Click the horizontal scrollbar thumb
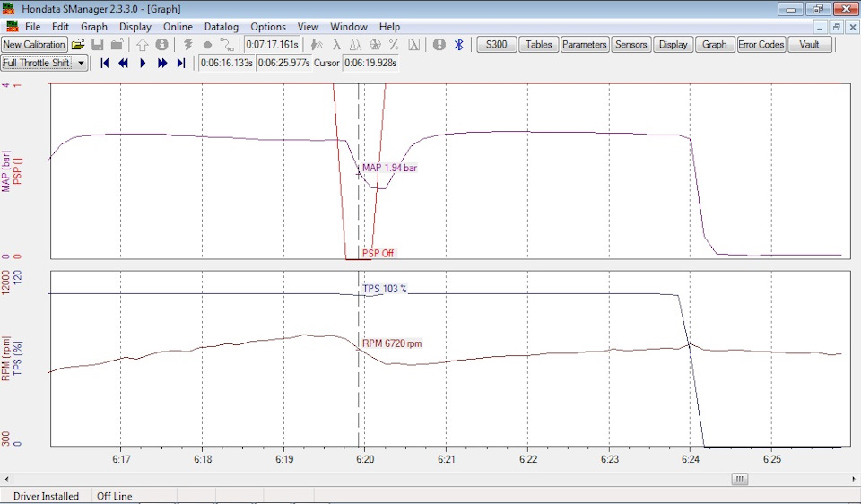 740,479
